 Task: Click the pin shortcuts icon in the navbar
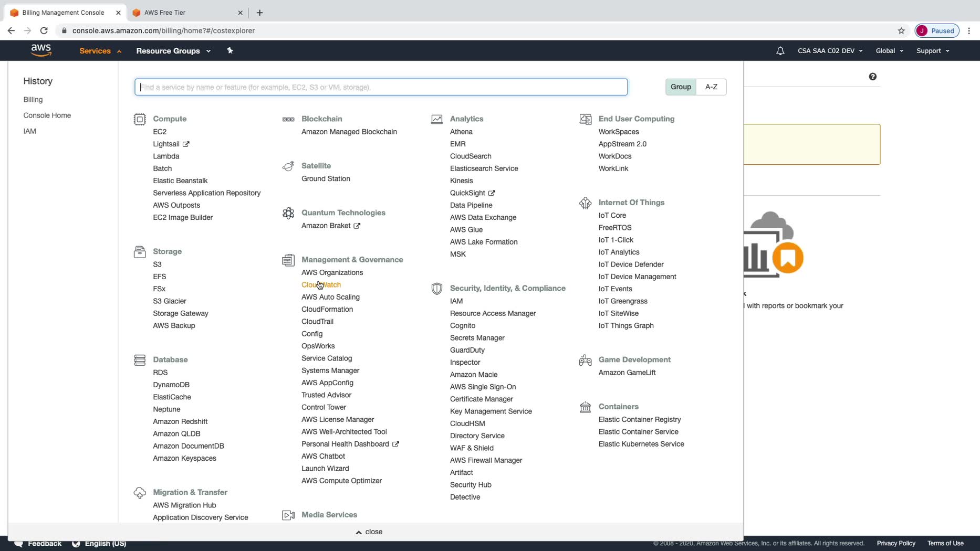click(x=230, y=50)
